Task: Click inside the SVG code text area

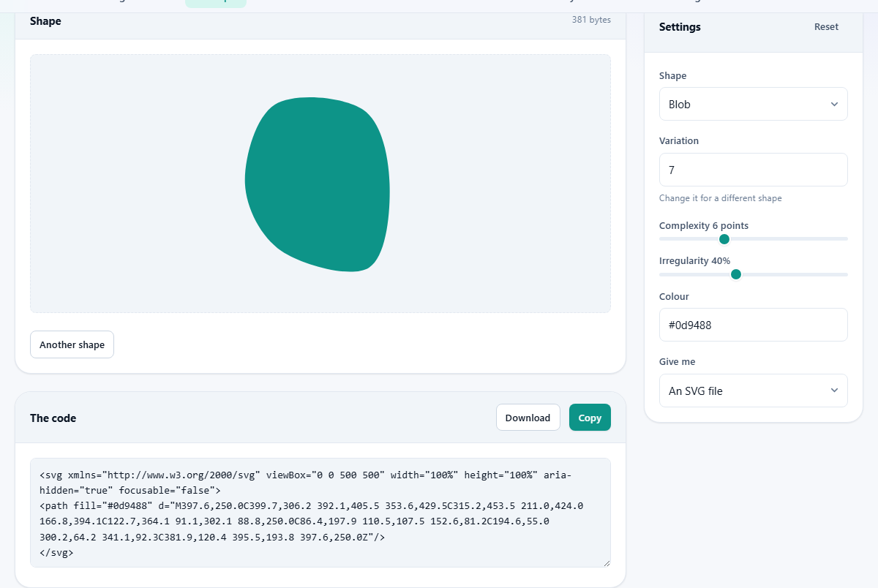Action: point(320,512)
